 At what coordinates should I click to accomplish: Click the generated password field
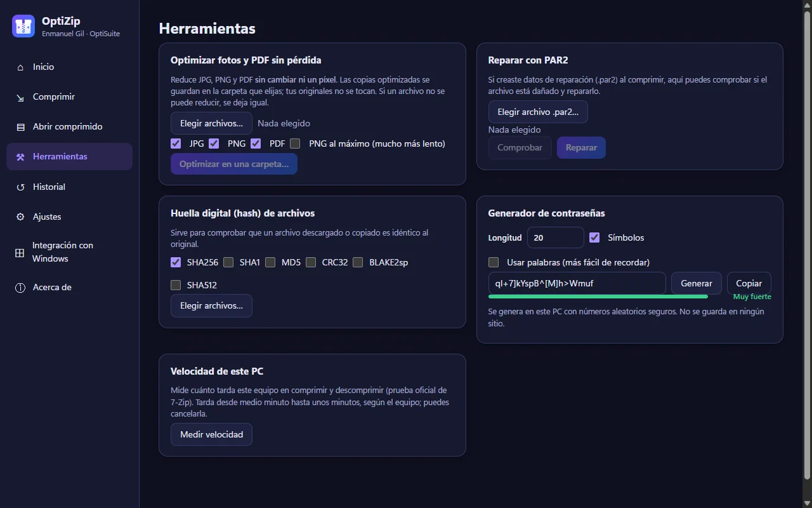point(577,283)
